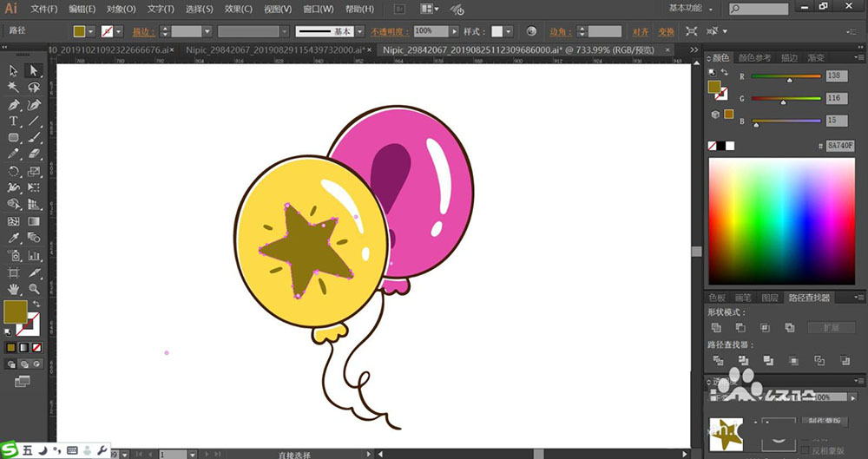Open the Color panel flyout menu
This screenshot has height=459, width=868.
859,57
